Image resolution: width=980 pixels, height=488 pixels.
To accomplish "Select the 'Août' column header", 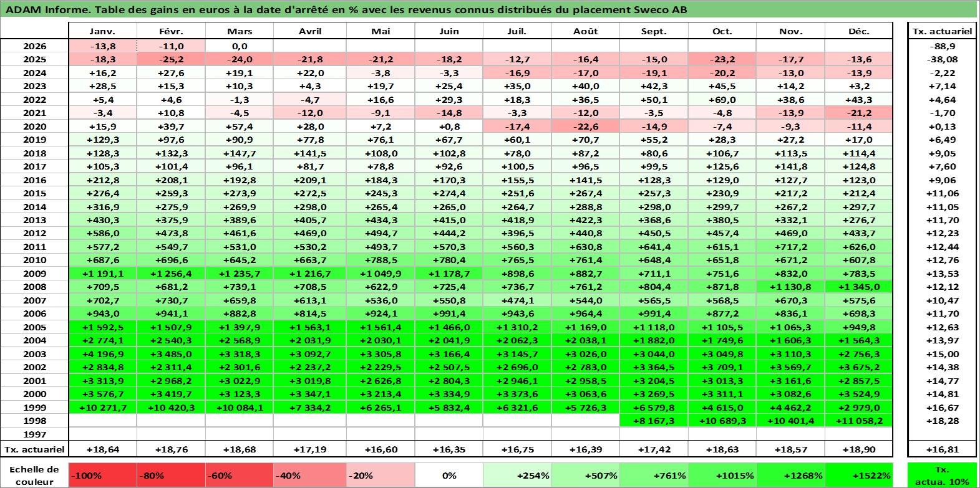I will (x=586, y=31).
